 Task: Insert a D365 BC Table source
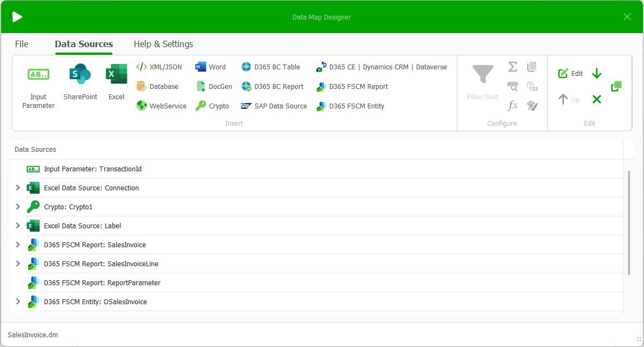[x=271, y=67]
